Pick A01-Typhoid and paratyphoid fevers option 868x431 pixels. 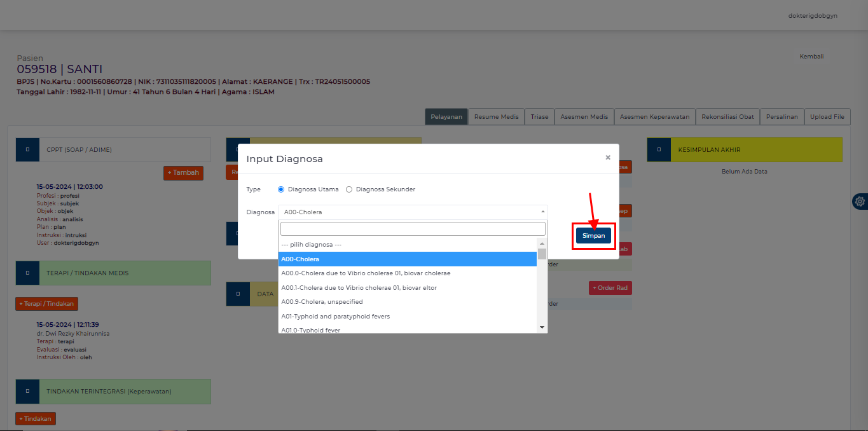335,317
